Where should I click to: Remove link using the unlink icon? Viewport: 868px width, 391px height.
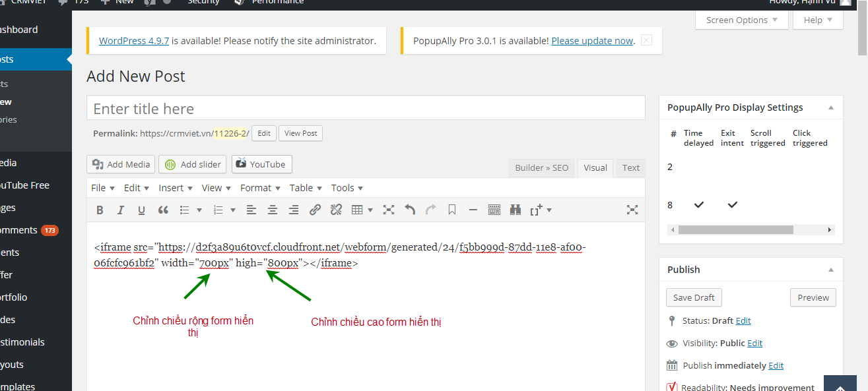tap(336, 210)
